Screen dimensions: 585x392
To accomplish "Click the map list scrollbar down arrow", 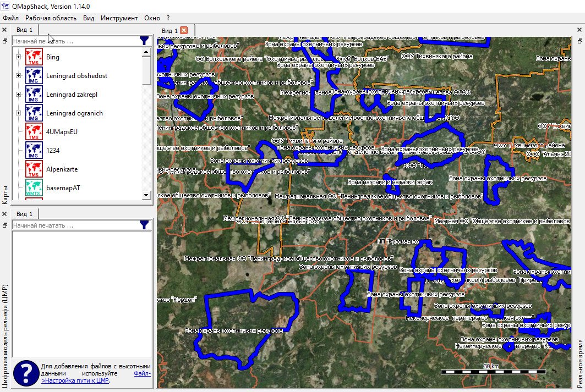I will coord(146,195).
